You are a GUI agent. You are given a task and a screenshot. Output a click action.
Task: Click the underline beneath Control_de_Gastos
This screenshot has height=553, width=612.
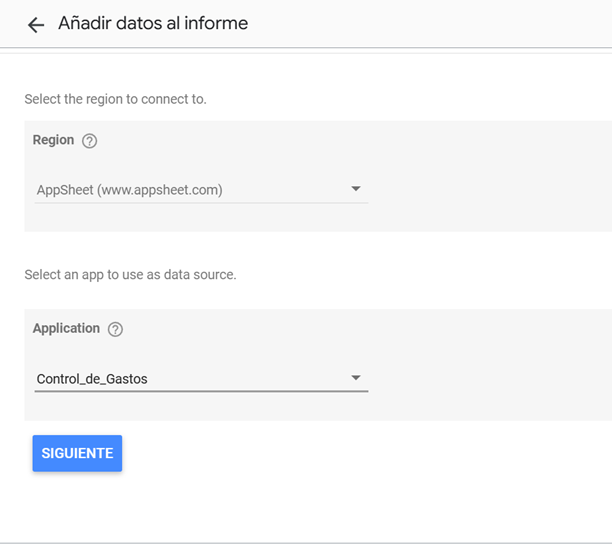point(201,391)
